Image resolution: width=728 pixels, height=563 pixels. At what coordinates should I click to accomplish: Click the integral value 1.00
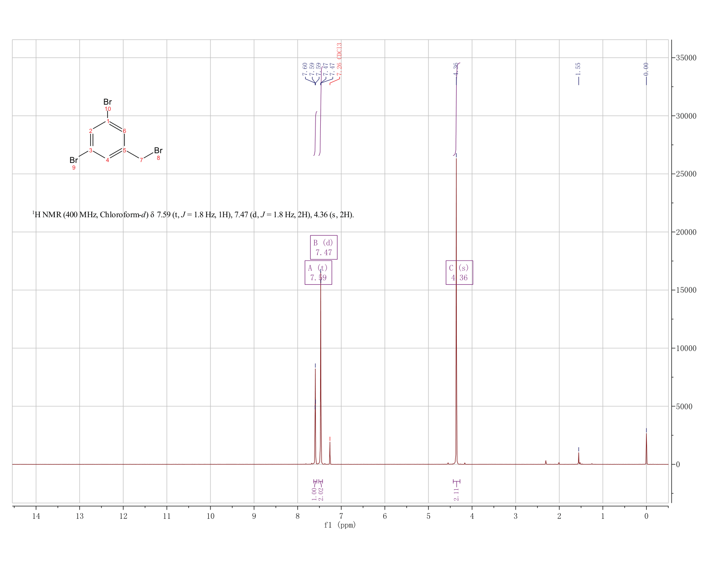tap(314, 494)
